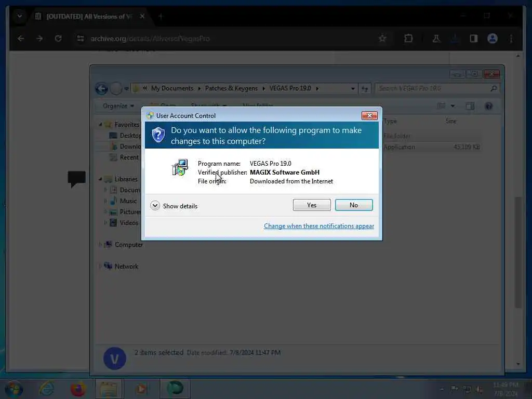Click the archive.org URL in the address bar

pos(150,38)
